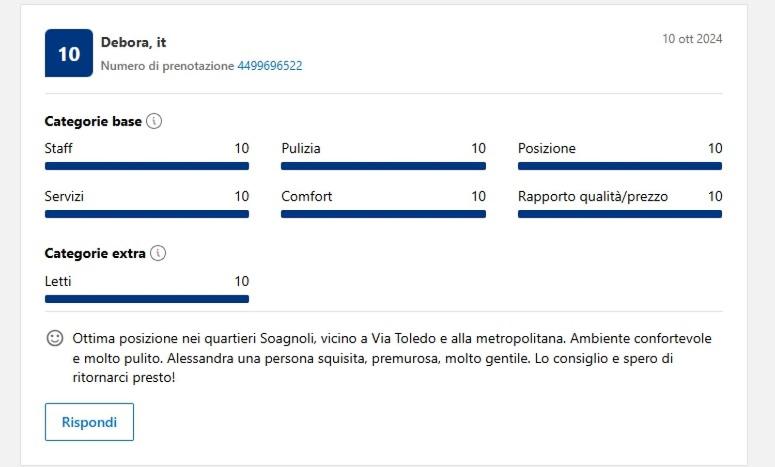The height and width of the screenshot is (467, 775).
Task: Click the blue score badge showing 10
Action: click(x=69, y=53)
